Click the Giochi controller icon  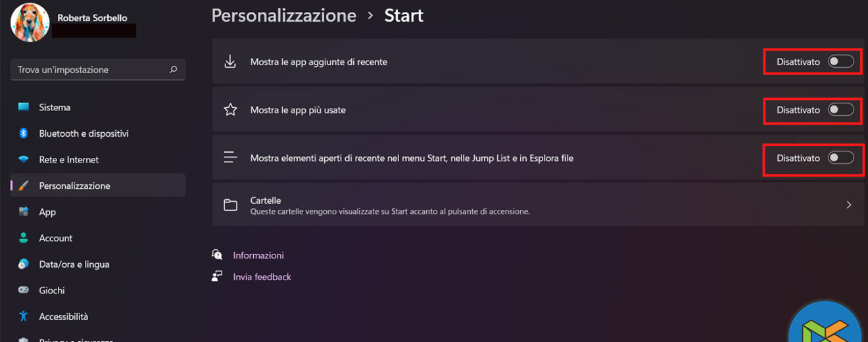(24, 290)
